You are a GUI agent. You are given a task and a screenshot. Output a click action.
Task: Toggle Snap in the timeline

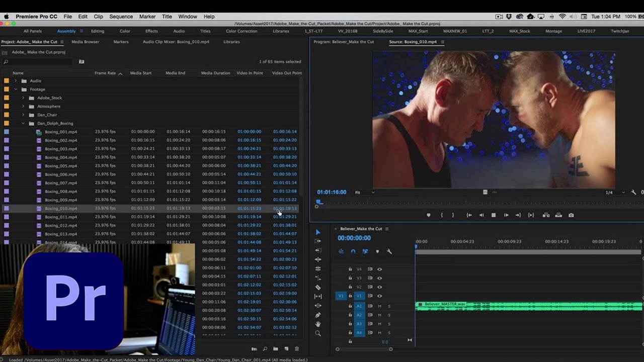pyautogui.click(x=353, y=251)
